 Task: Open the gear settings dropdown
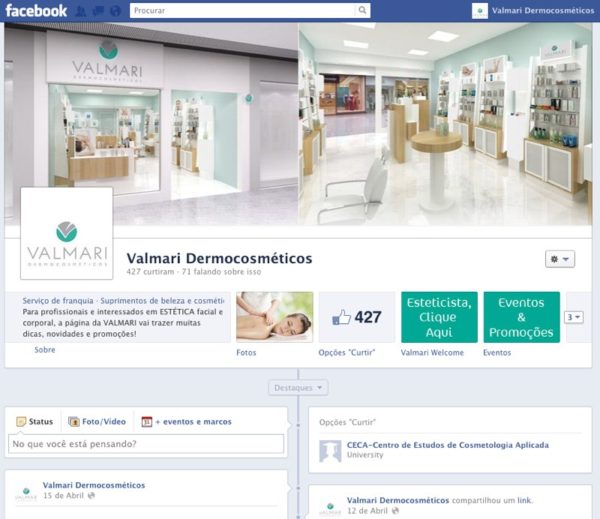560,259
